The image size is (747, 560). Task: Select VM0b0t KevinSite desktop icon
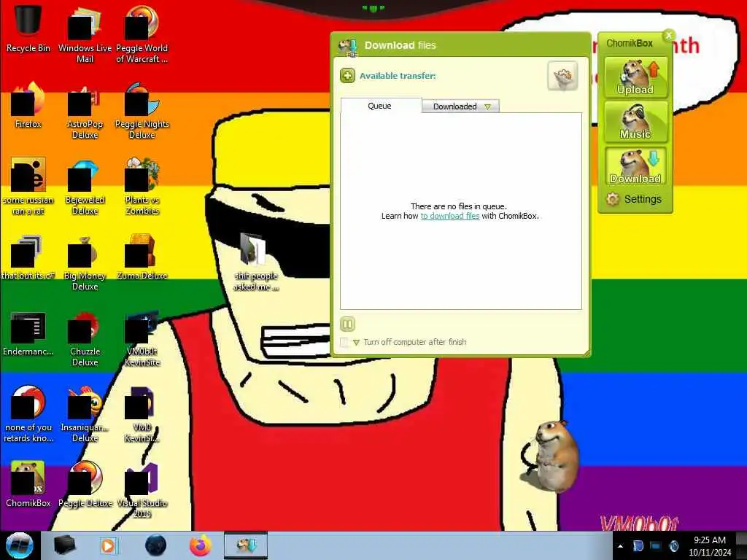point(142,338)
